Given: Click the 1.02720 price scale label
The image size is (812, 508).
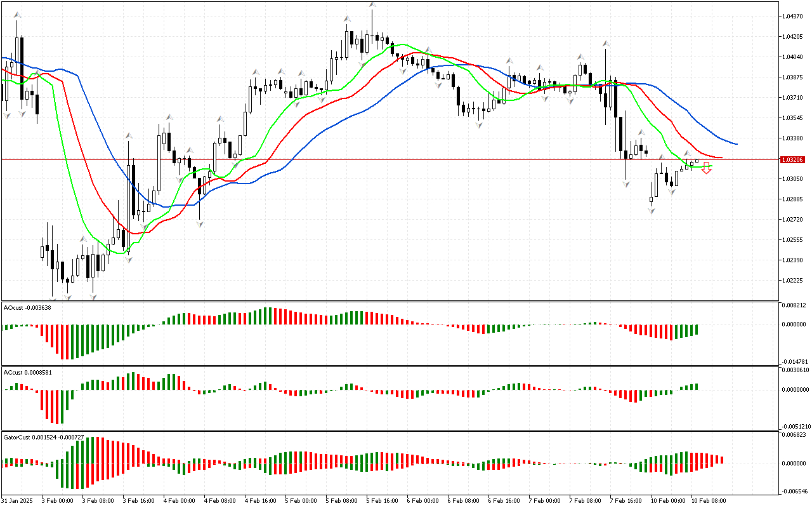Looking at the screenshot, I should pyautogui.click(x=794, y=219).
